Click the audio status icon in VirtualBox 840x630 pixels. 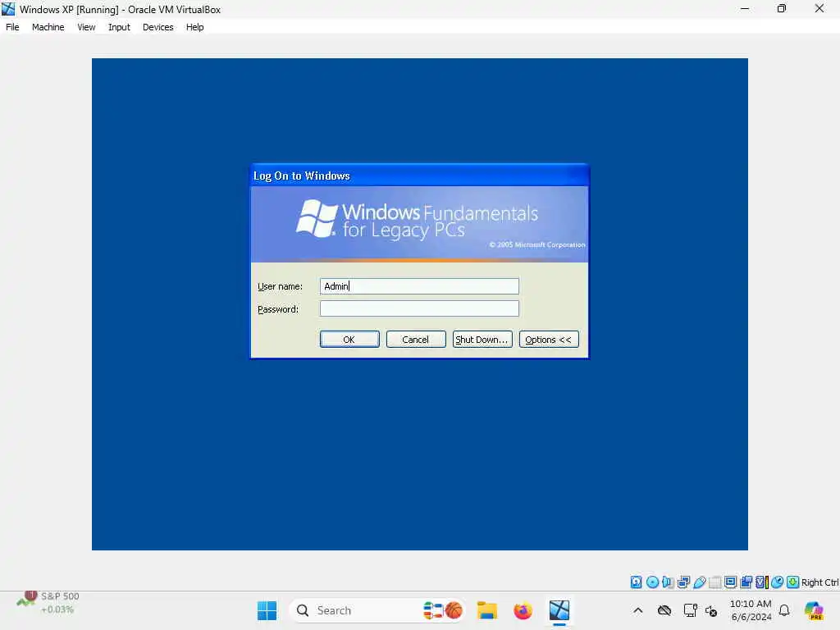(x=668, y=582)
